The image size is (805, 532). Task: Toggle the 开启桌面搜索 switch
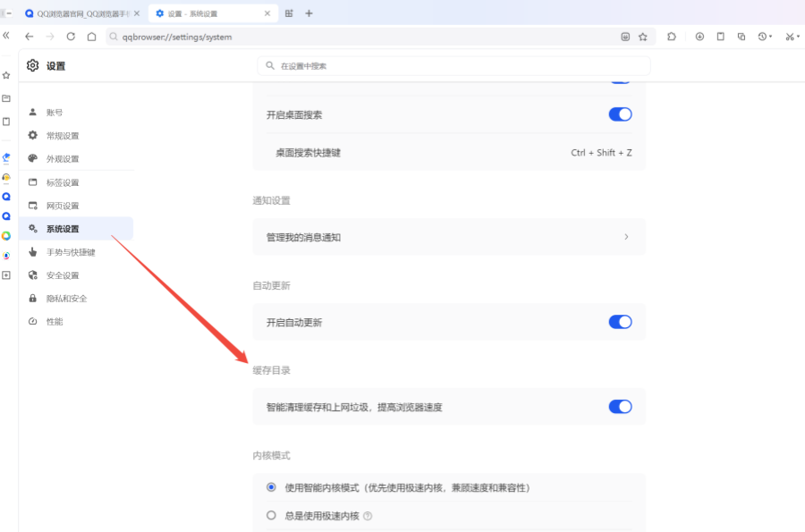coord(620,114)
